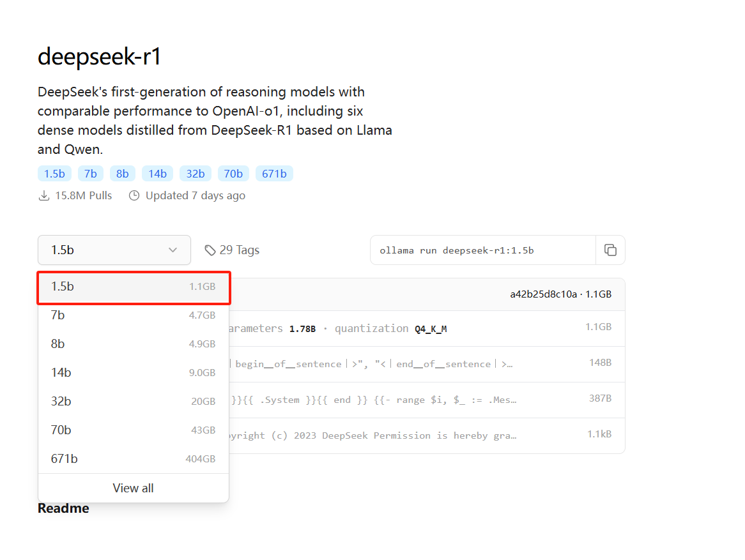Select 1.5b option in dropdown list

coord(134,287)
